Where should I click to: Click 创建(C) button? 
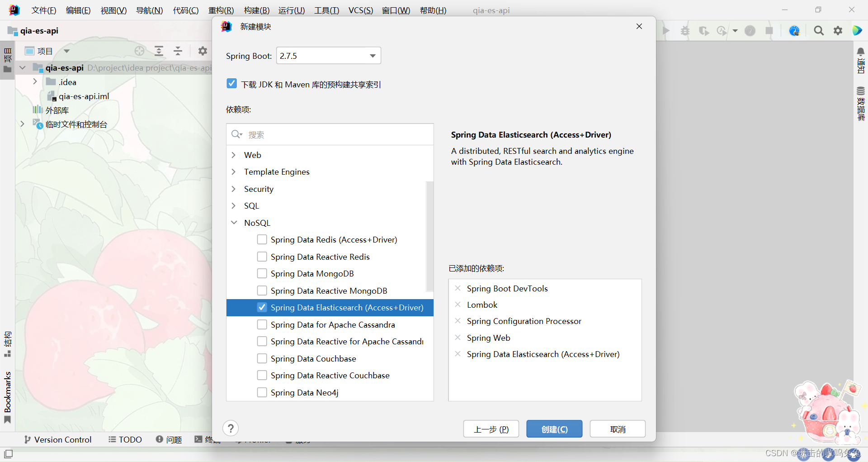[x=554, y=429]
